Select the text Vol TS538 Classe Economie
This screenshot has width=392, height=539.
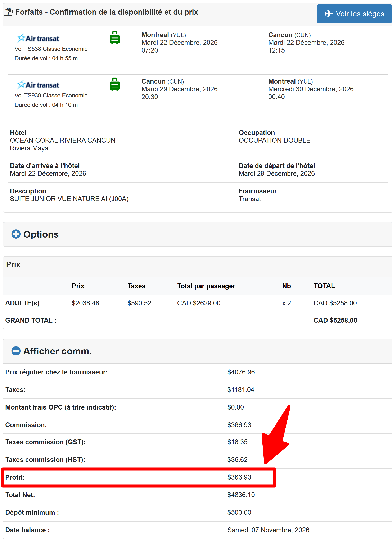click(x=51, y=49)
